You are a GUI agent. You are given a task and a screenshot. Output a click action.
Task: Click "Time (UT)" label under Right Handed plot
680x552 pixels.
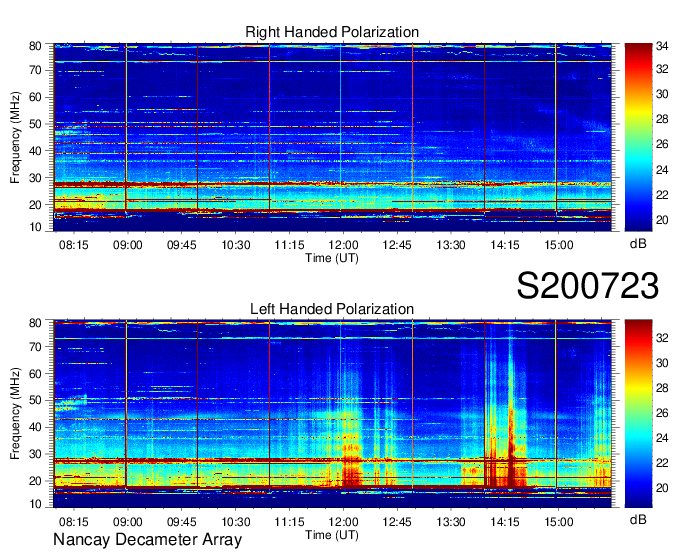click(x=332, y=258)
